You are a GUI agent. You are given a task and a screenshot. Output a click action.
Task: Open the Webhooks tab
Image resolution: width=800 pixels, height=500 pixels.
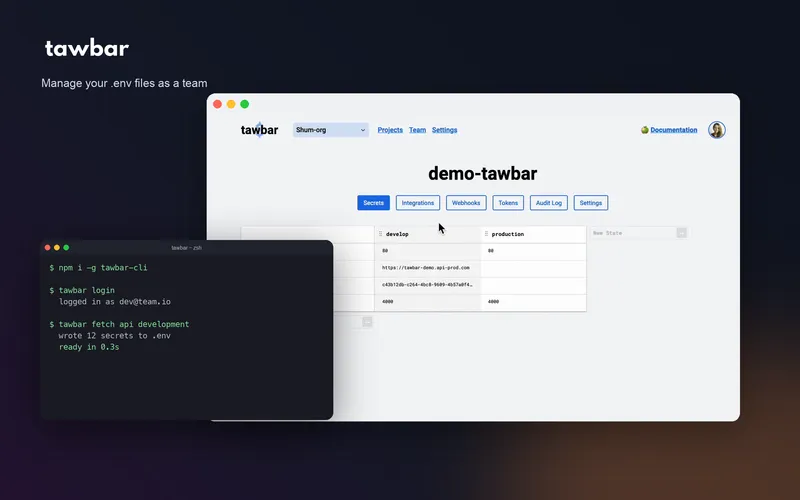click(x=466, y=203)
